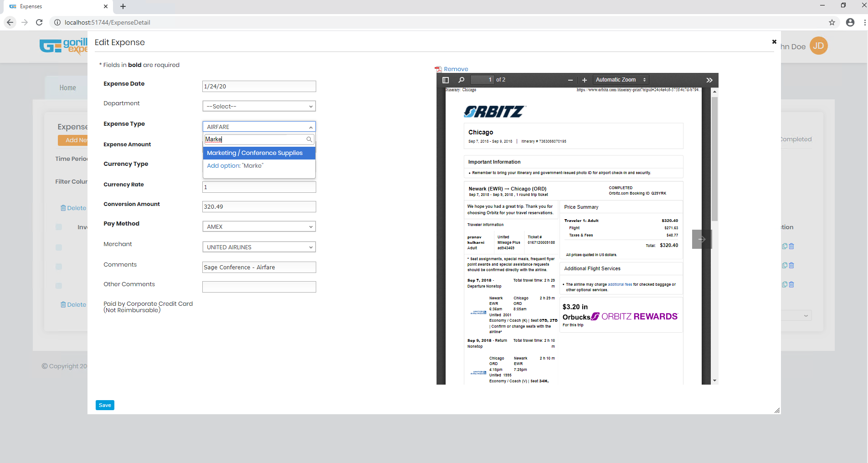This screenshot has height=463, width=868.
Task: Select Marketing / Conference Supplies option
Action: tap(259, 153)
